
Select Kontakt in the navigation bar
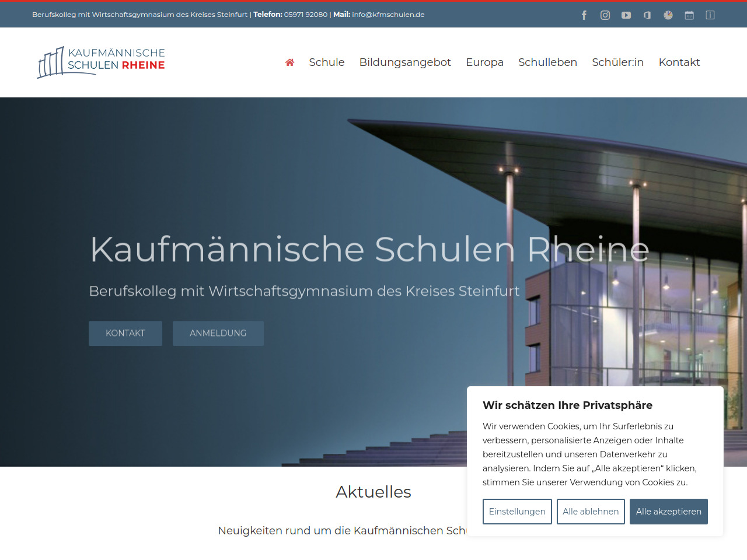coord(679,62)
